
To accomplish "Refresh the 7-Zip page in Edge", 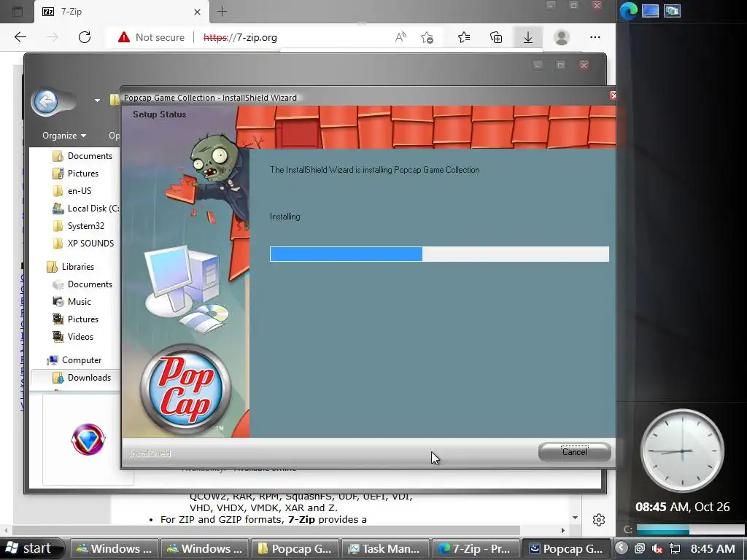I will (x=85, y=37).
